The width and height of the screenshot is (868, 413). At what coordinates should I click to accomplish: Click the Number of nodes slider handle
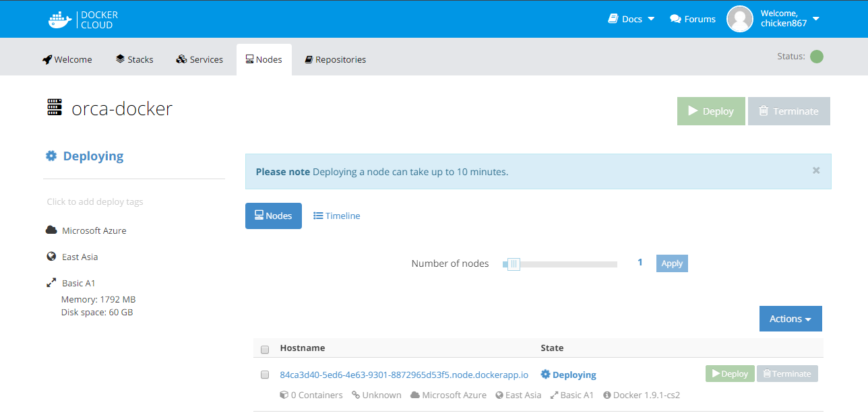point(514,264)
